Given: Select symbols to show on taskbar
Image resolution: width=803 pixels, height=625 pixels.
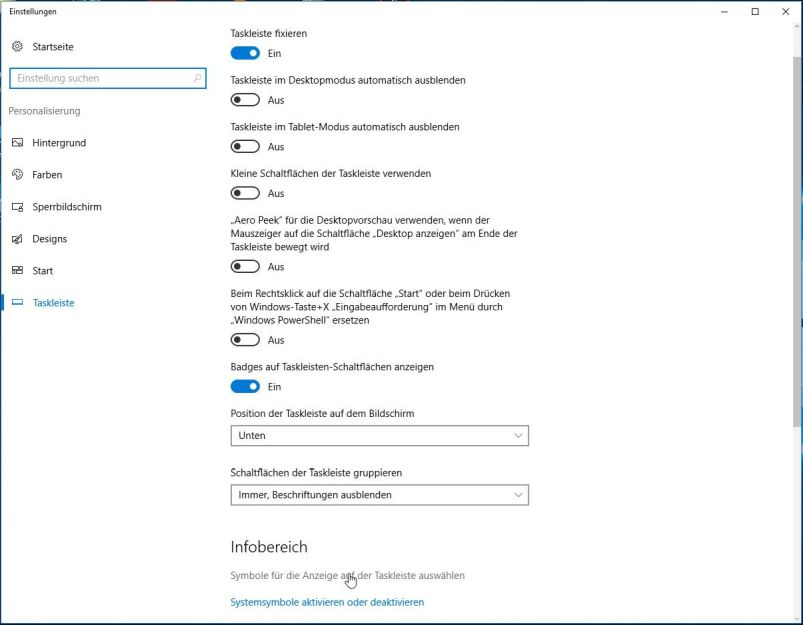Looking at the screenshot, I should click(348, 575).
